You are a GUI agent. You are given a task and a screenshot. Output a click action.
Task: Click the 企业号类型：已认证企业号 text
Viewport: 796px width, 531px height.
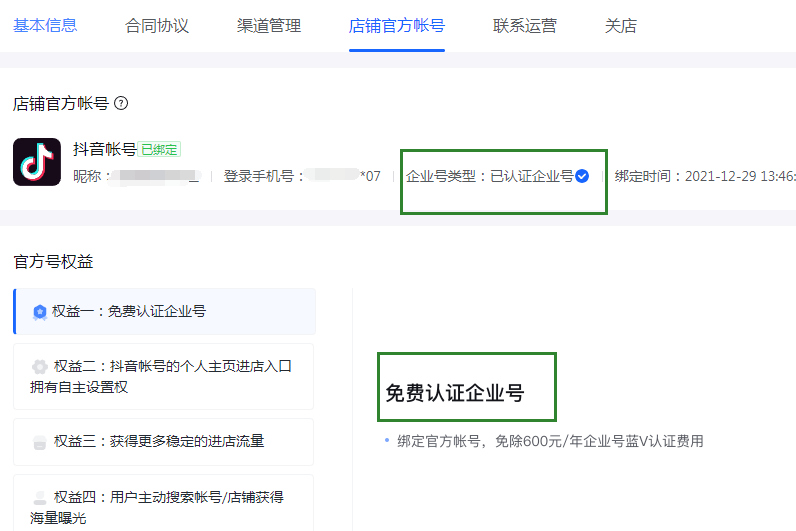click(x=489, y=176)
